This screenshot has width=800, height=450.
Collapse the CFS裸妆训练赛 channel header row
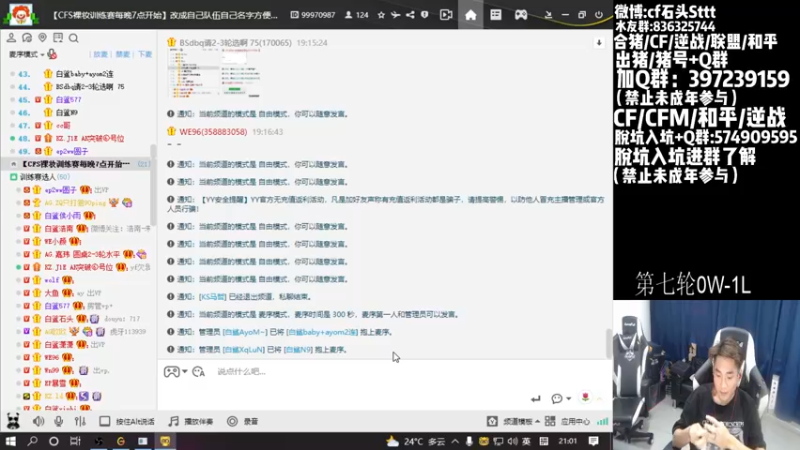click(77, 164)
